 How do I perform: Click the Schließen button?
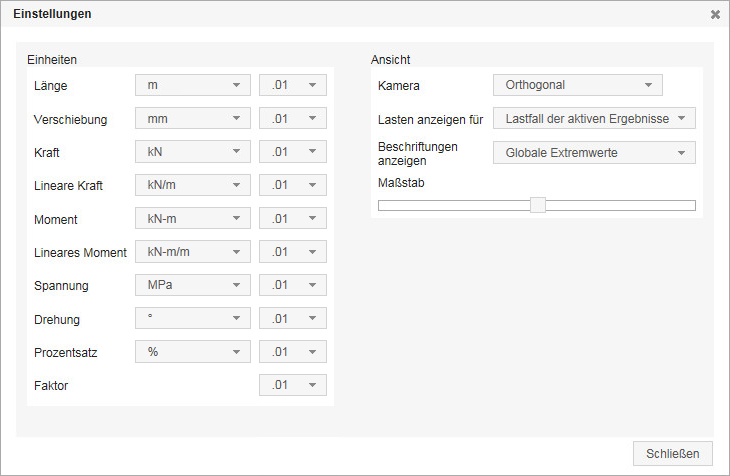(673, 453)
